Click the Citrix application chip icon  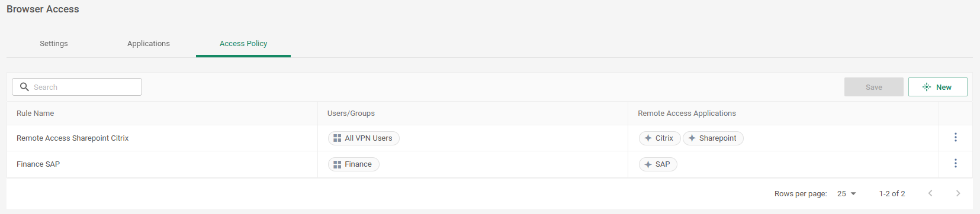point(648,138)
